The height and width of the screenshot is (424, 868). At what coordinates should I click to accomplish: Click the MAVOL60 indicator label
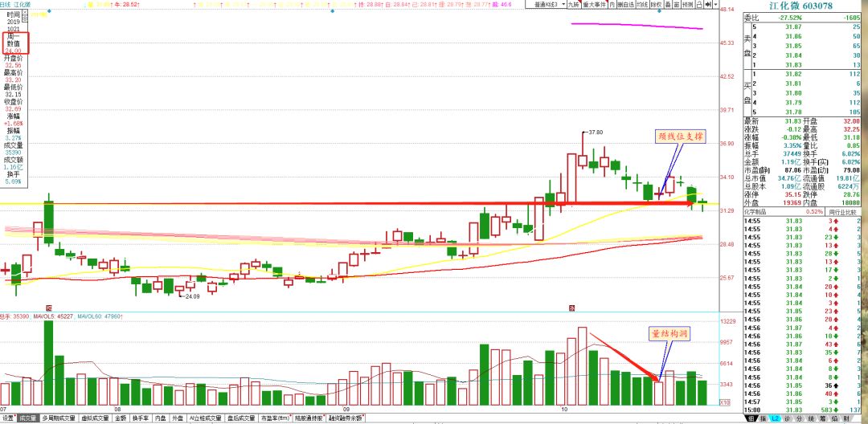point(100,316)
